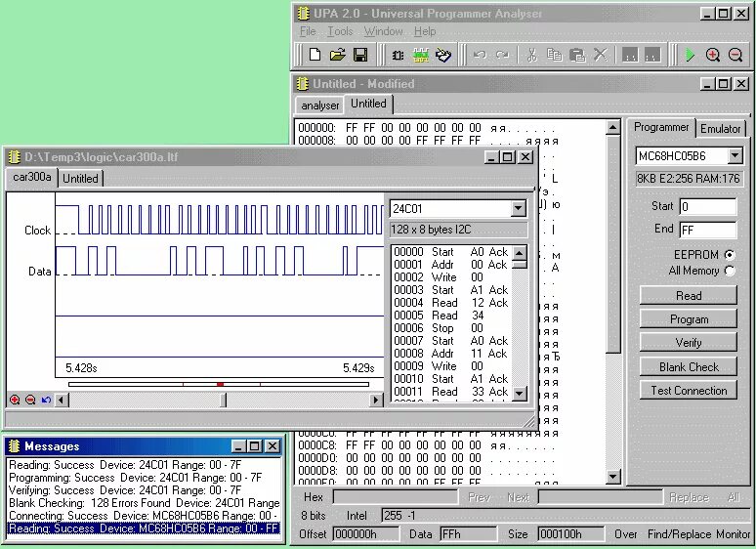Image resolution: width=756 pixels, height=549 pixels.
Task: Click the Program button
Action: (689, 319)
